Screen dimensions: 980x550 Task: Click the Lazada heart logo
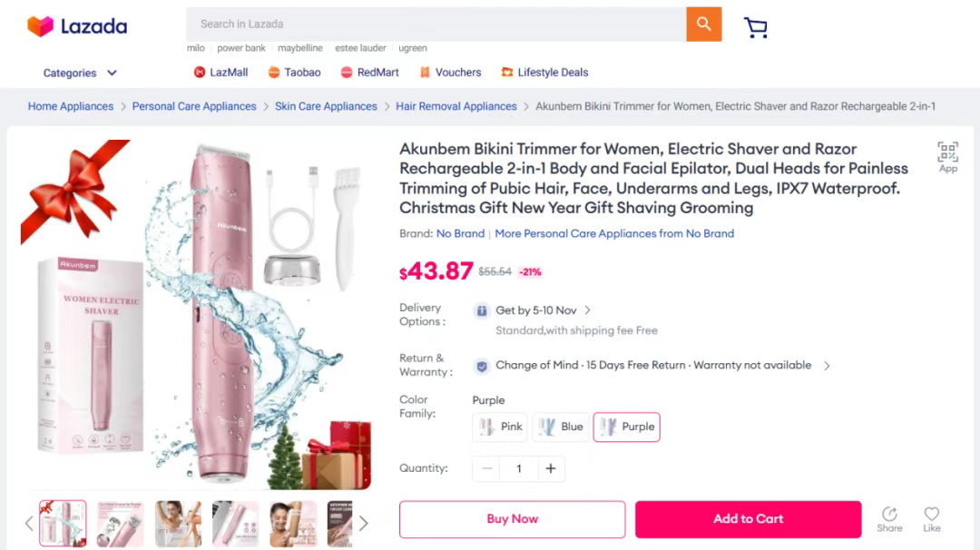pos(41,26)
